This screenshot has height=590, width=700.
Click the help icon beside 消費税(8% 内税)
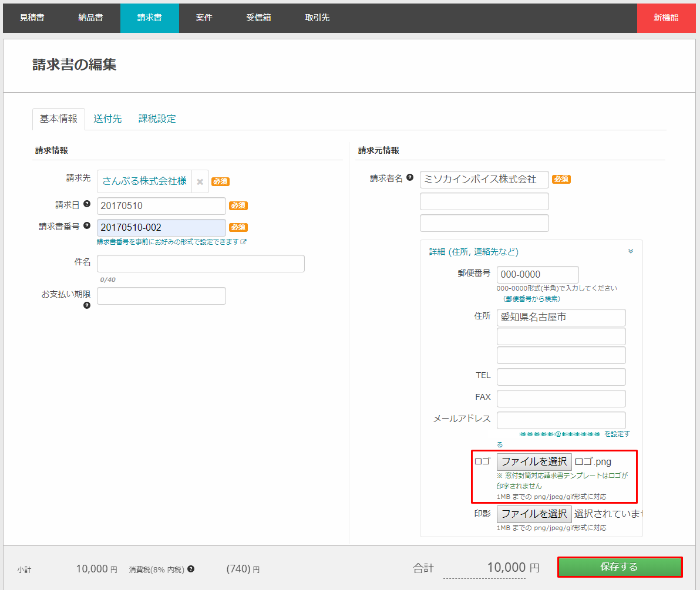[191, 569]
